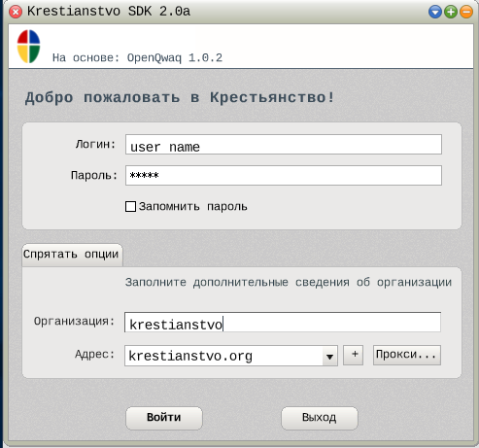Click the Адрес: field label
Image resolution: width=479 pixels, height=448 pixels.
(x=94, y=355)
